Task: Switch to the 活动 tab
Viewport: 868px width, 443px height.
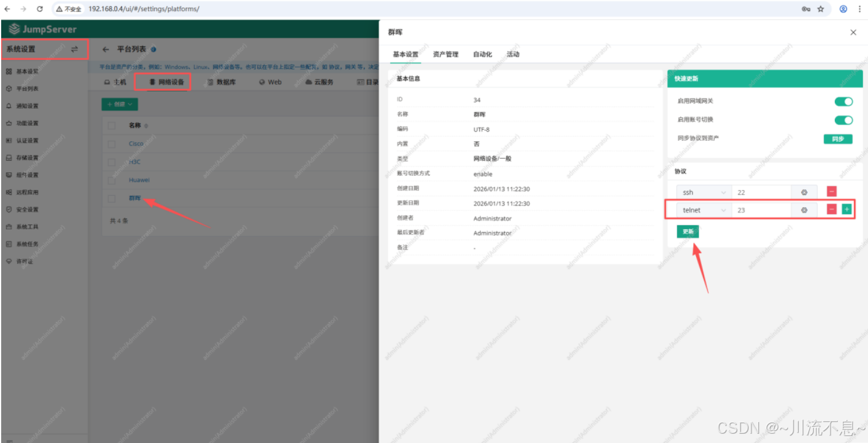Action: pyautogui.click(x=513, y=54)
